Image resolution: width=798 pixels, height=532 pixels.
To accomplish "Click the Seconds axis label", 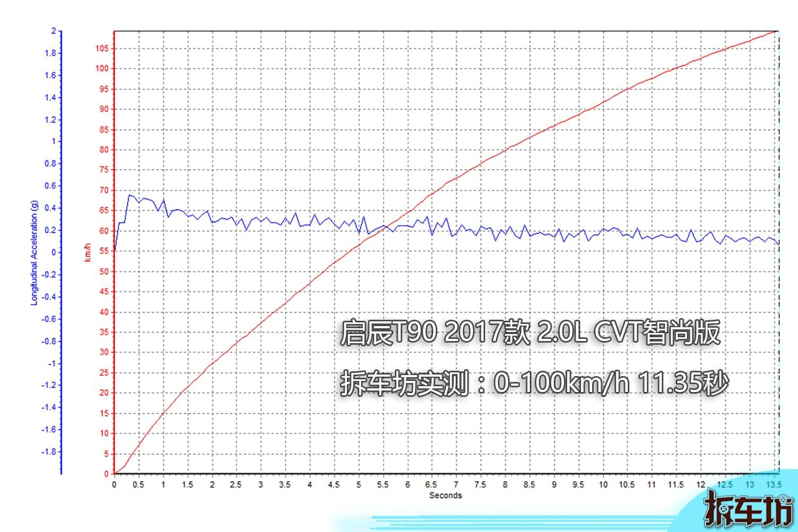I will tap(446, 495).
